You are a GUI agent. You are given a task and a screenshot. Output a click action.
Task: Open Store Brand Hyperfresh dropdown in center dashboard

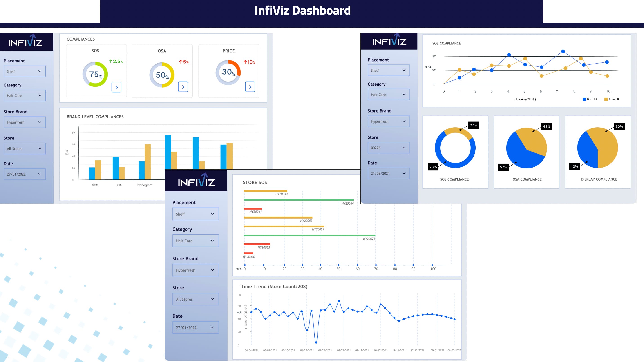click(195, 270)
